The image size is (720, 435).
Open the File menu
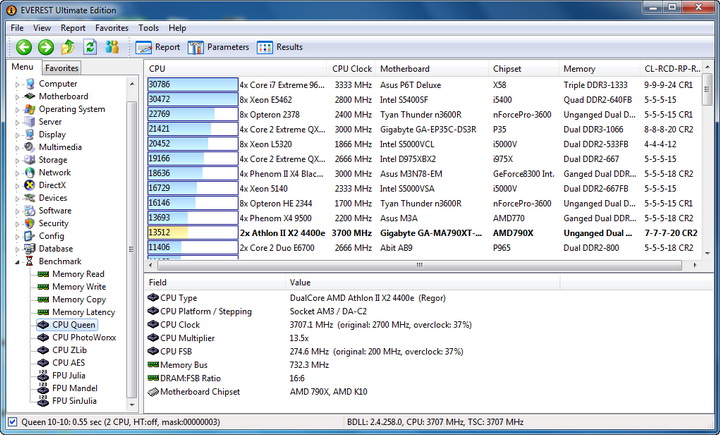coord(17,28)
